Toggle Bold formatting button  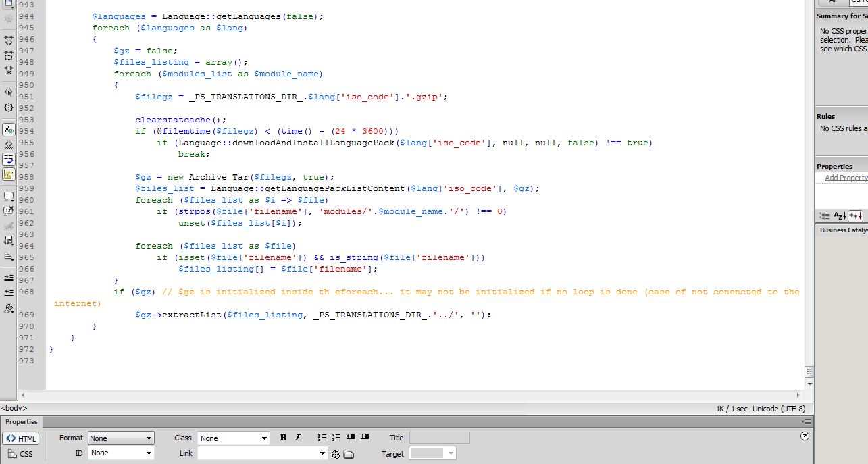pos(284,438)
